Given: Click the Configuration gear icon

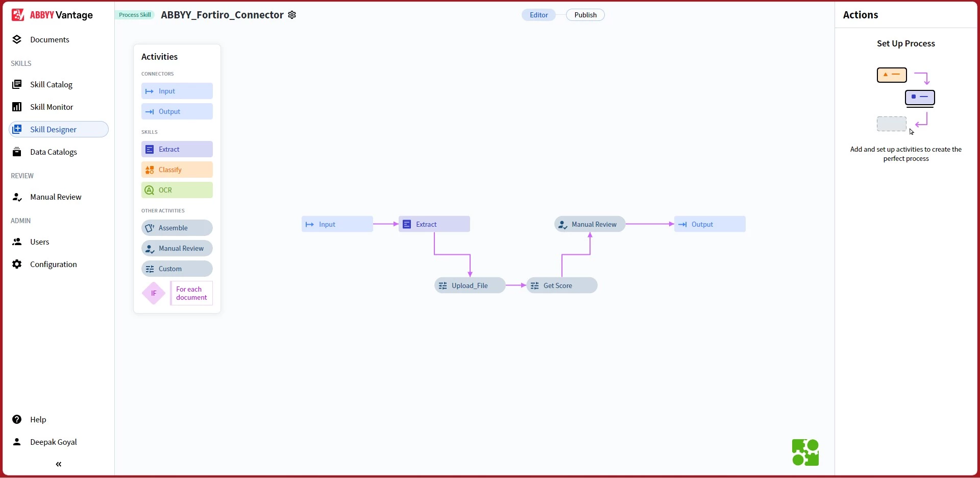Looking at the screenshot, I should tap(17, 265).
